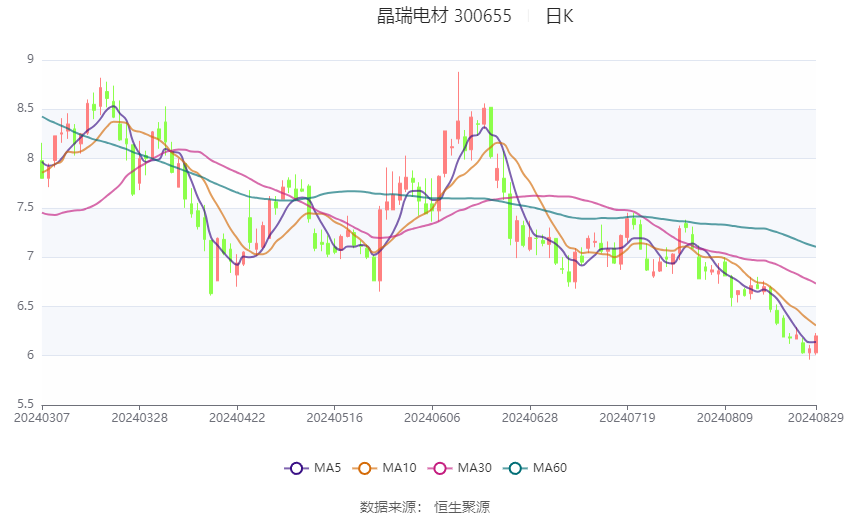Toggle the MA30 legend series
850x517 pixels.
point(460,468)
